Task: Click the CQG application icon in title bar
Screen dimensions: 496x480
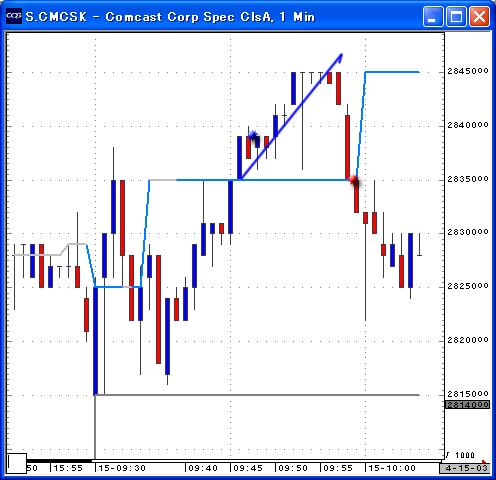Action: [14, 16]
